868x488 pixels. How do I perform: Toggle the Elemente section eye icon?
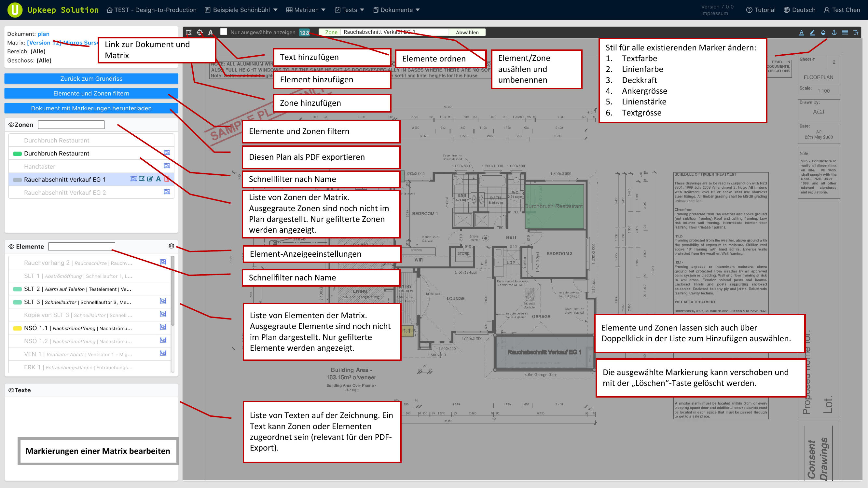coord(11,247)
